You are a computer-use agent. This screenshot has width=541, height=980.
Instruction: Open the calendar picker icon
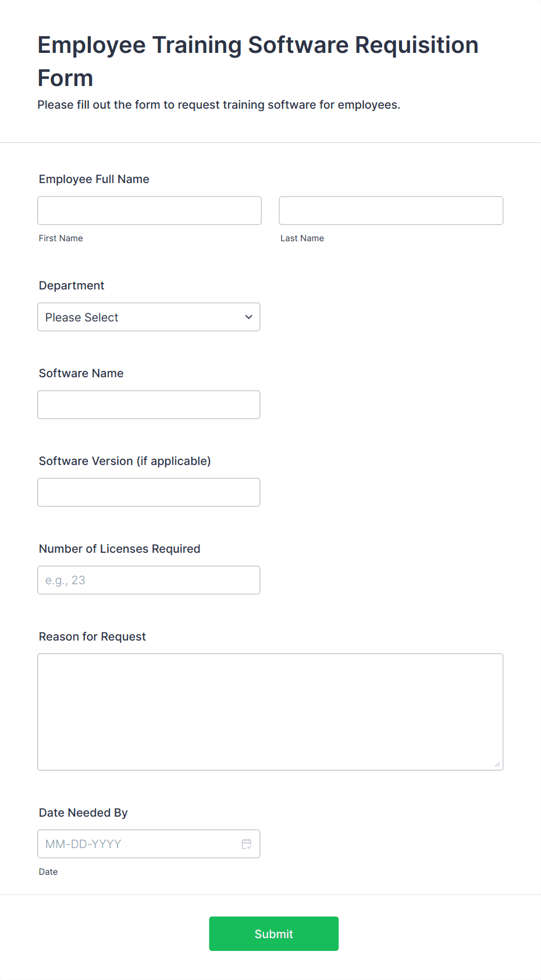tap(247, 844)
